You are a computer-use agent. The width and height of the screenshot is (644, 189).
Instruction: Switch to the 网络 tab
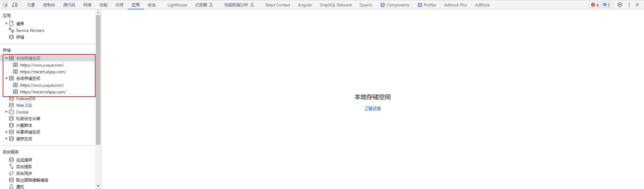click(87, 5)
